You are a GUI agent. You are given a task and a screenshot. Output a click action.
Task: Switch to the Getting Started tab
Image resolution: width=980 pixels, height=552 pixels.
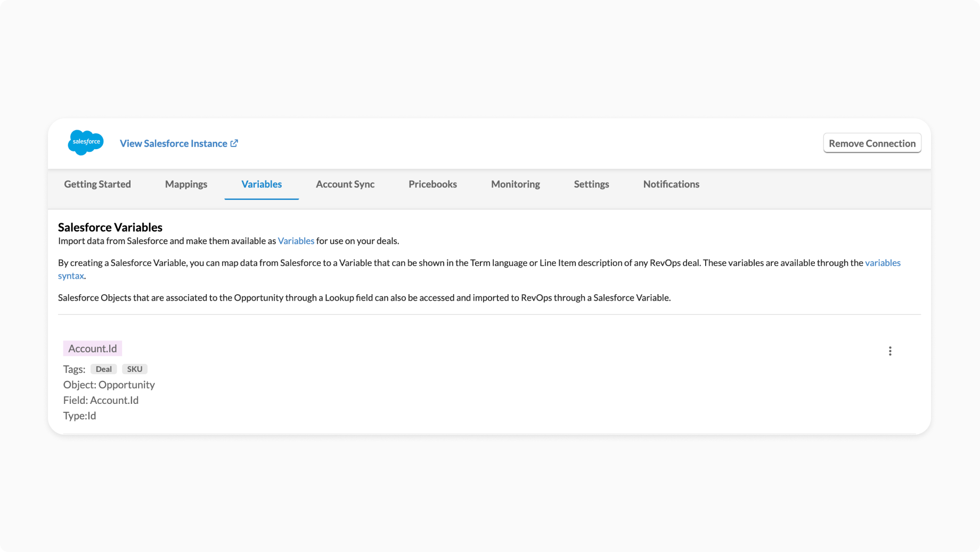[x=97, y=184]
